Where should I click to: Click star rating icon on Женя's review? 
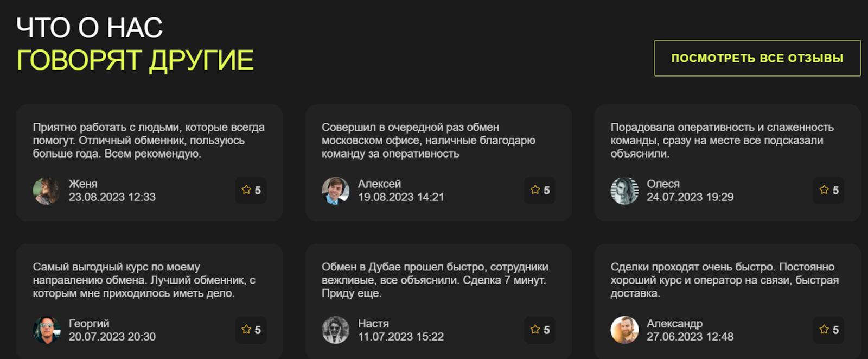click(x=246, y=190)
